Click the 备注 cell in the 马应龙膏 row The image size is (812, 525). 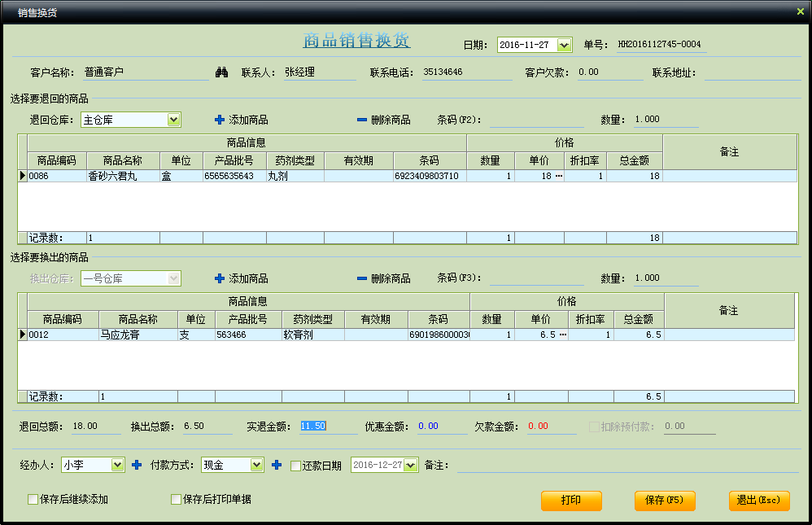pos(729,335)
